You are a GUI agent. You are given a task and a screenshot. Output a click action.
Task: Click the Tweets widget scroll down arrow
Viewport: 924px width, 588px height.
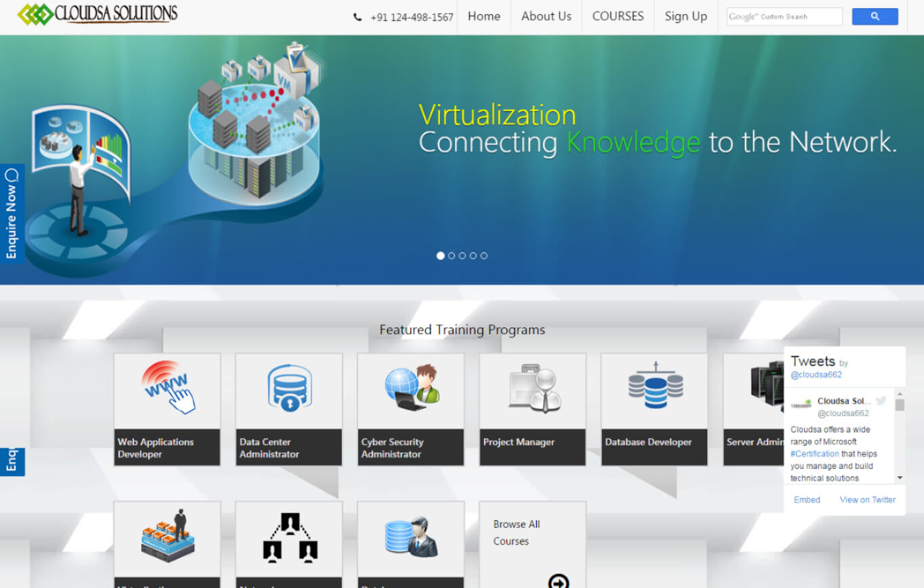tap(900, 478)
